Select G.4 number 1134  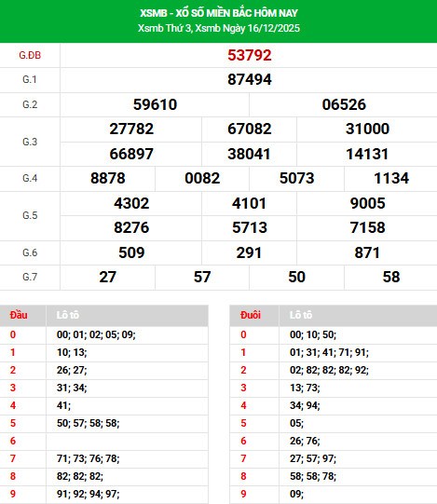(391, 178)
